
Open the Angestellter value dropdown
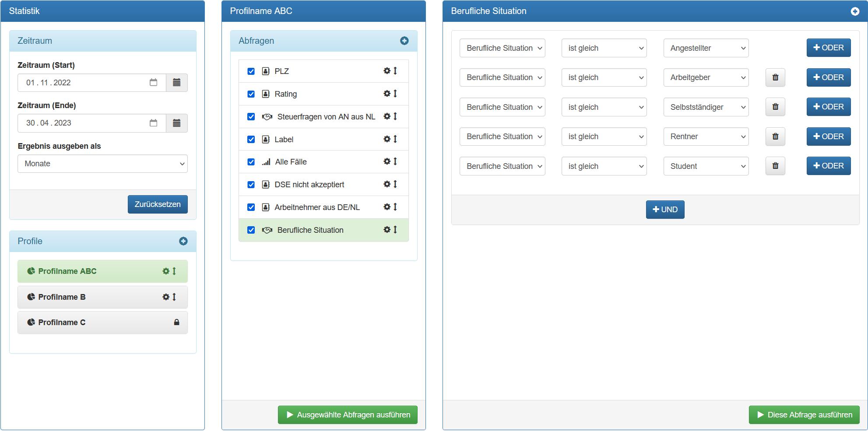tap(706, 48)
